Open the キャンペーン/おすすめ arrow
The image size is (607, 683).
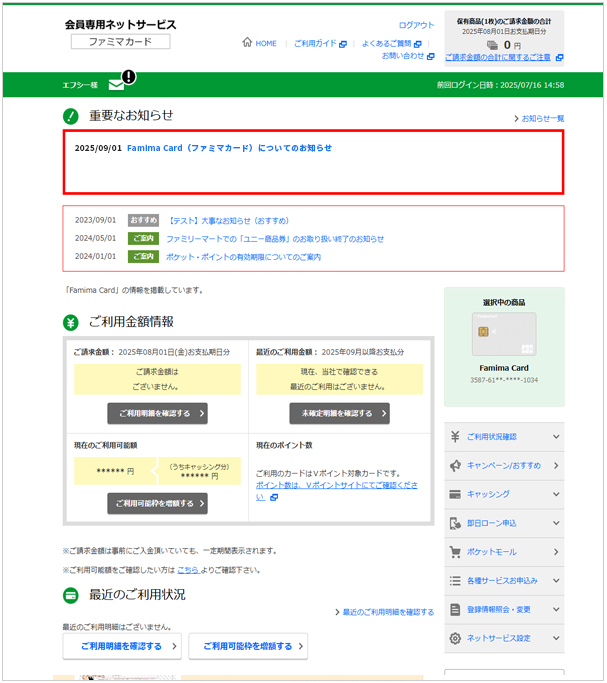tap(556, 465)
